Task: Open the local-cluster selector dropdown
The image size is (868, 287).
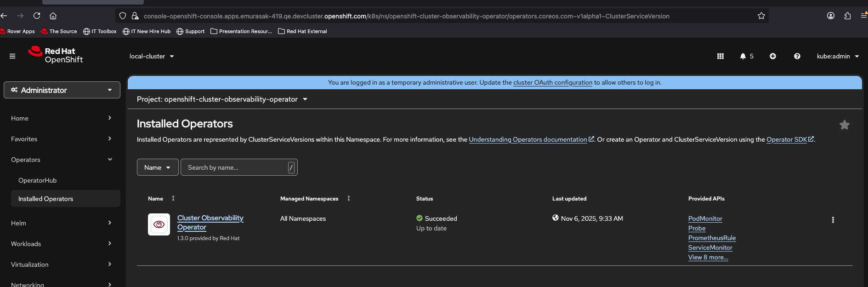Action: click(x=152, y=56)
